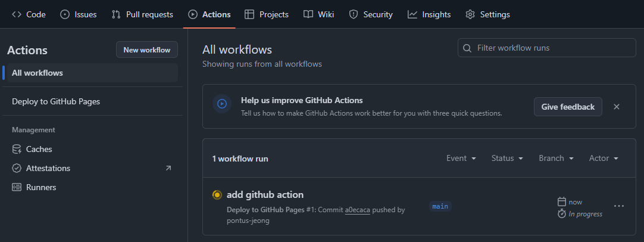Click the Runners server icon
This screenshot has height=242, width=644.
[x=17, y=187]
